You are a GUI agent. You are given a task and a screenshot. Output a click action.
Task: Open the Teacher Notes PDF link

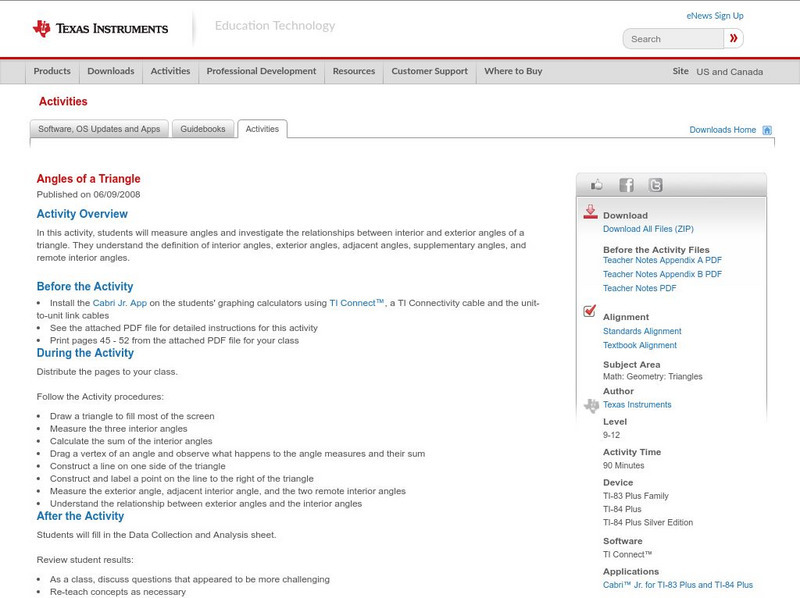pos(639,288)
